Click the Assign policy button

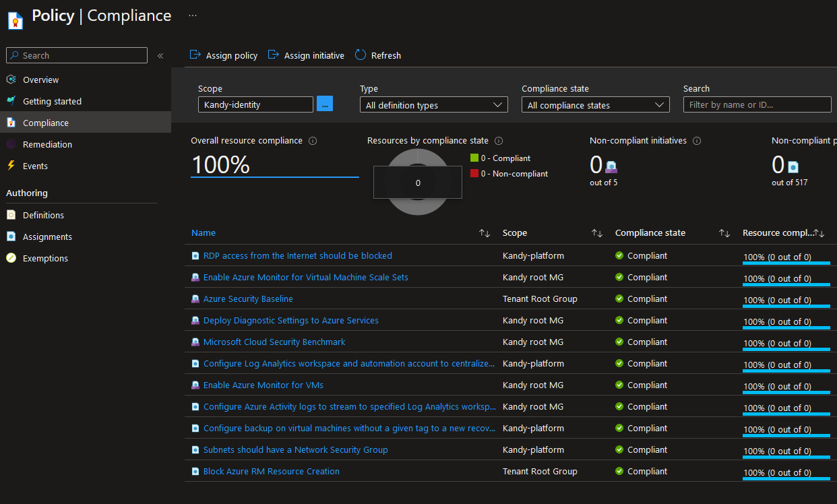coord(224,55)
